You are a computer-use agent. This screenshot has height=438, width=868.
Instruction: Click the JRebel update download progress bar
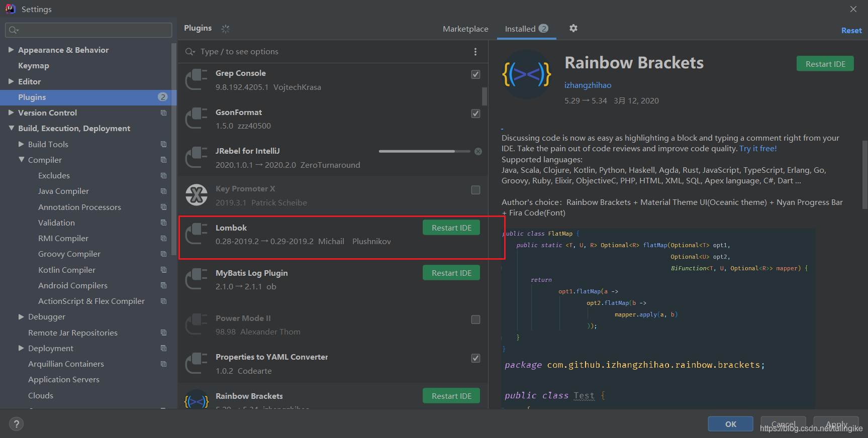coord(424,151)
